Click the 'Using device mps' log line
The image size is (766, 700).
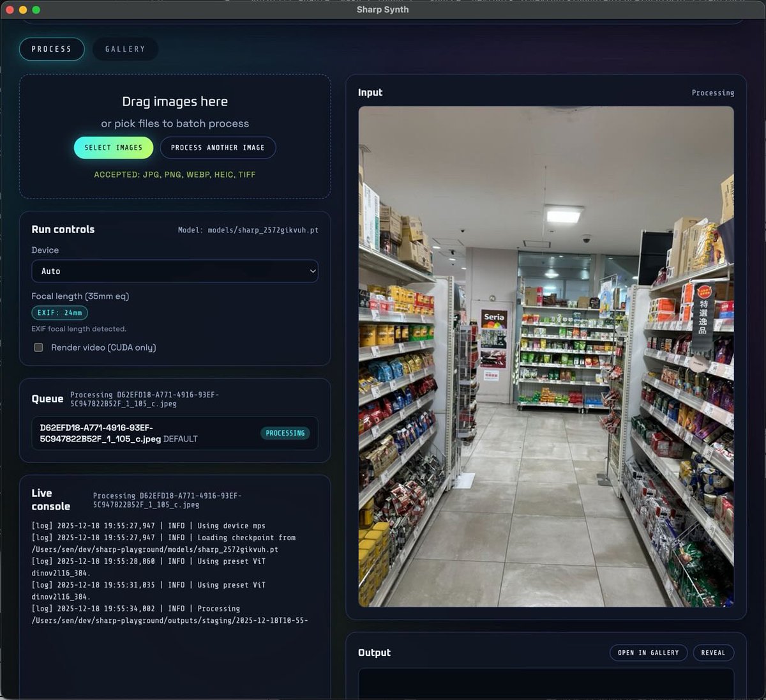point(149,526)
